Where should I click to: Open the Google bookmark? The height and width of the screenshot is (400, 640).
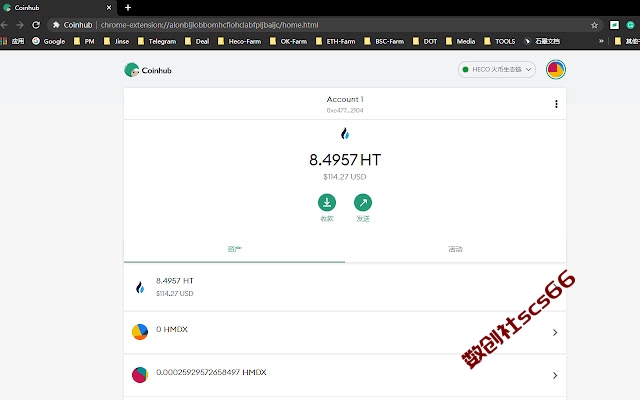(49, 41)
